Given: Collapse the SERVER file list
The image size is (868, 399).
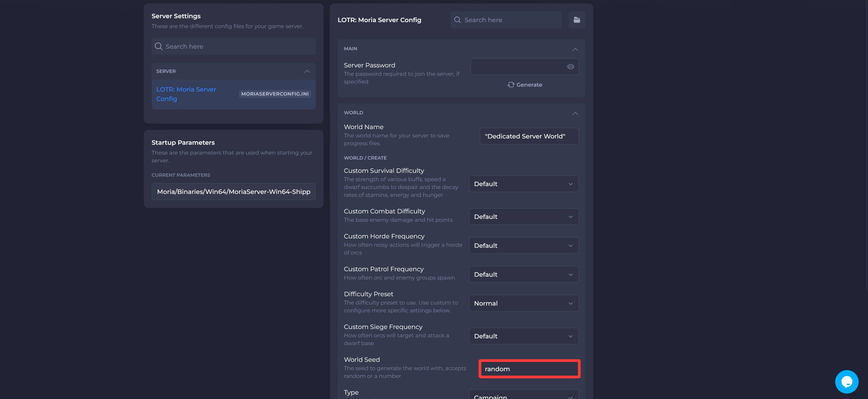Looking at the screenshot, I should (307, 71).
